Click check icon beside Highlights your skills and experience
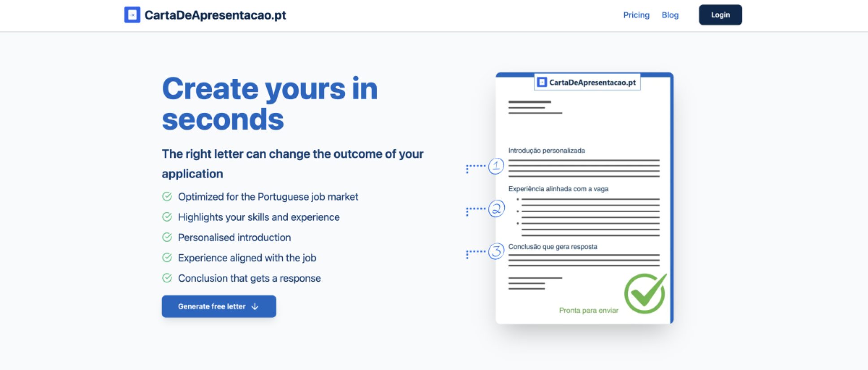 [x=167, y=217]
